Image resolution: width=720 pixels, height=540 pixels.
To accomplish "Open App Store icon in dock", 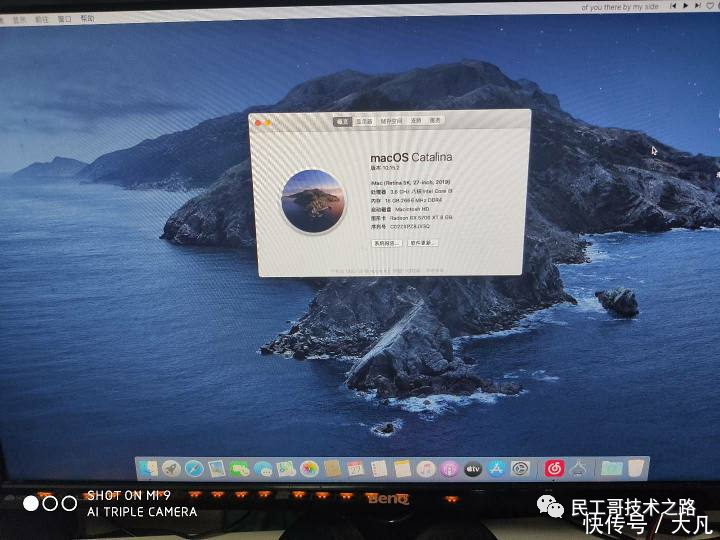I will 496,469.
